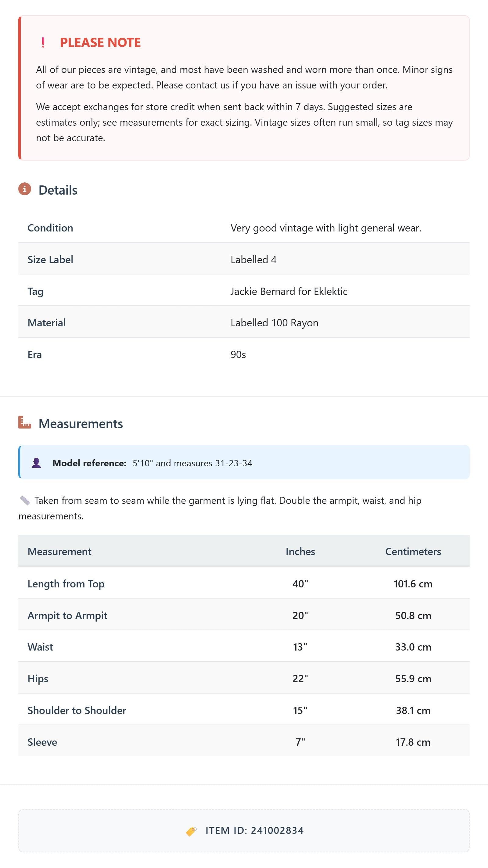Click the small tape measure icon
This screenshot has width=488, height=868.
click(25, 501)
